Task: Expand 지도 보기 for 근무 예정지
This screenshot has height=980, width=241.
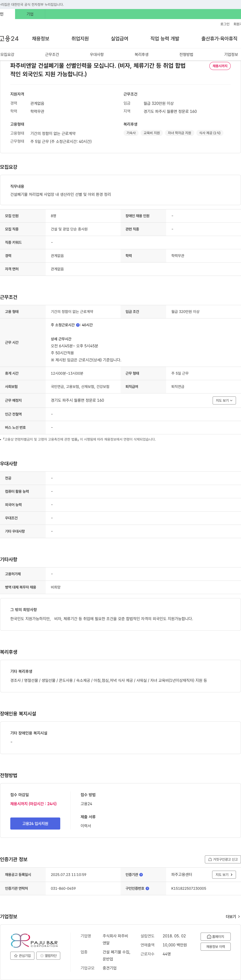Action: click(224, 400)
